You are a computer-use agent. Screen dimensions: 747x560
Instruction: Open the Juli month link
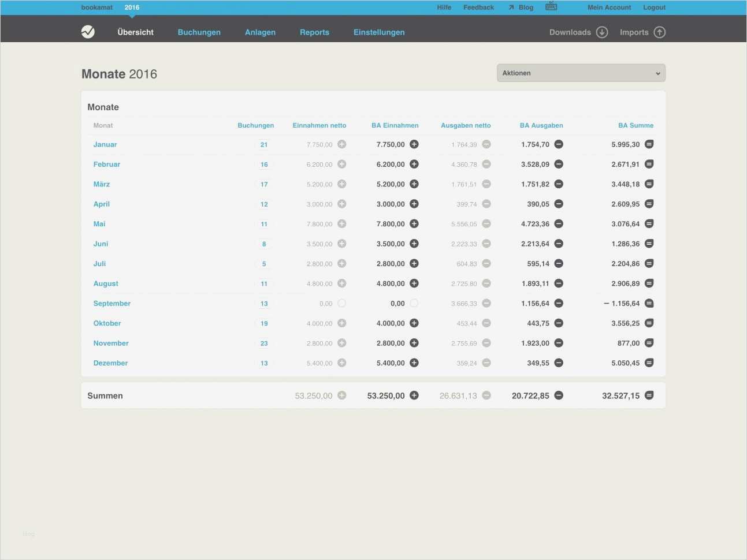(99, 263)
